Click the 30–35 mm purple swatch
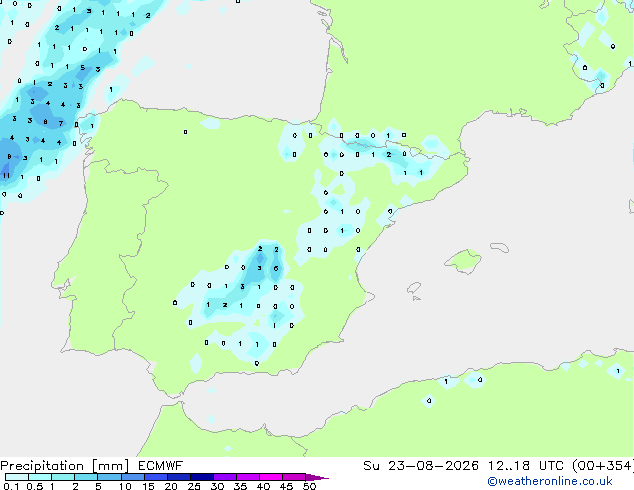Screen dimensions: 634x490 [225, 477]
